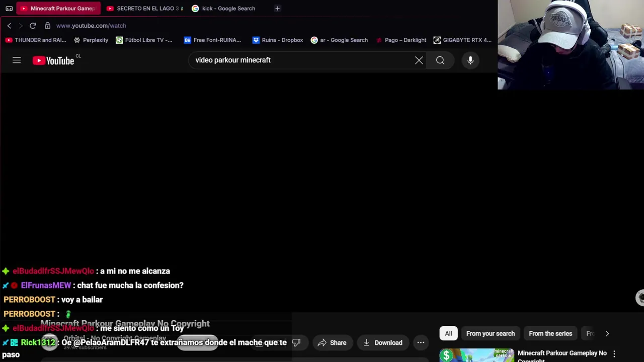Go to the YouTube home logo

tap(53, 60)
